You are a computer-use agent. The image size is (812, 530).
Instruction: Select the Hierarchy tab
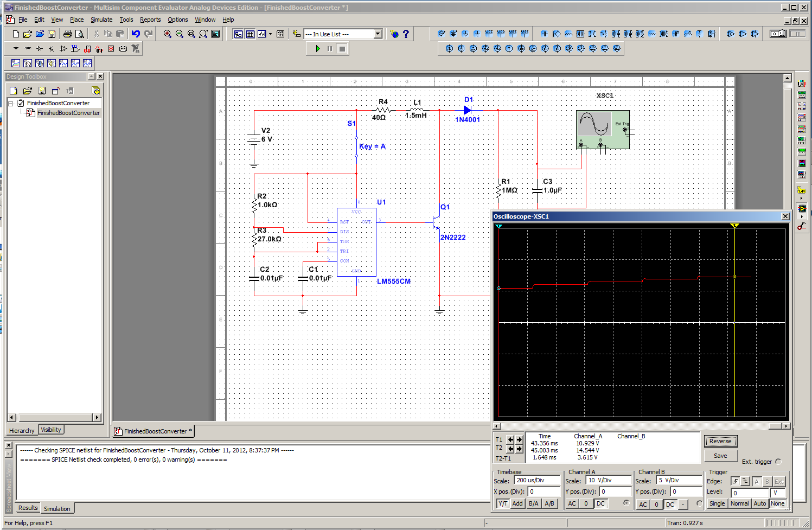coord(22,431)
